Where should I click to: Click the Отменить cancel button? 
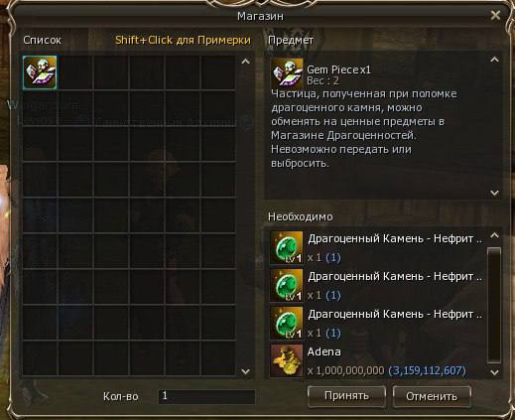pyautogui.click(x=432, y=396)
